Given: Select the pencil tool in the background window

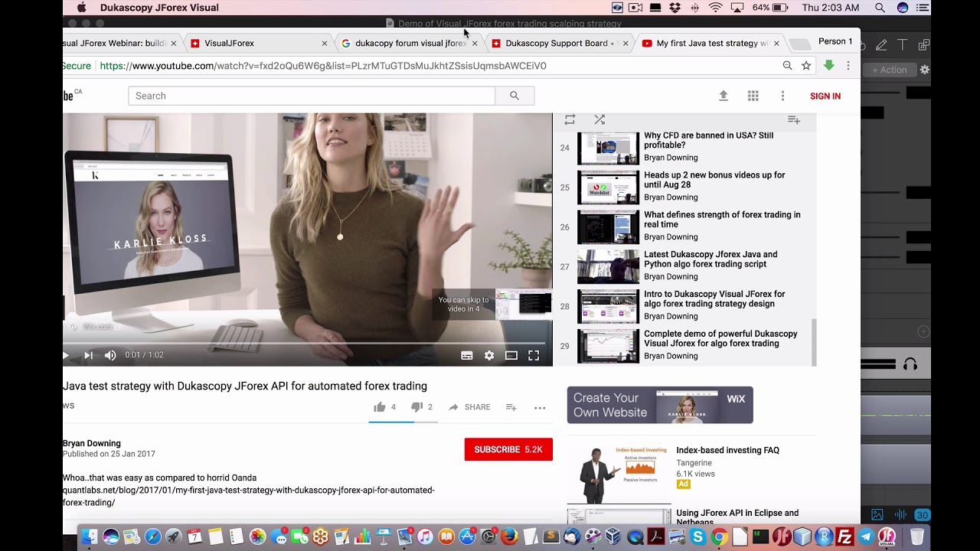Looking at the screenshot, I should coord(881,45).
